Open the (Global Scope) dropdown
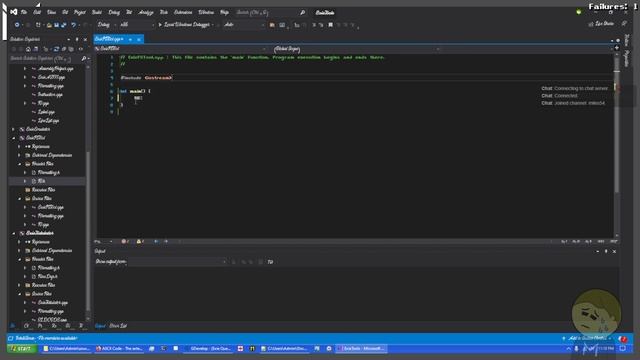640x360 pixels. click(x=357, y=49)
